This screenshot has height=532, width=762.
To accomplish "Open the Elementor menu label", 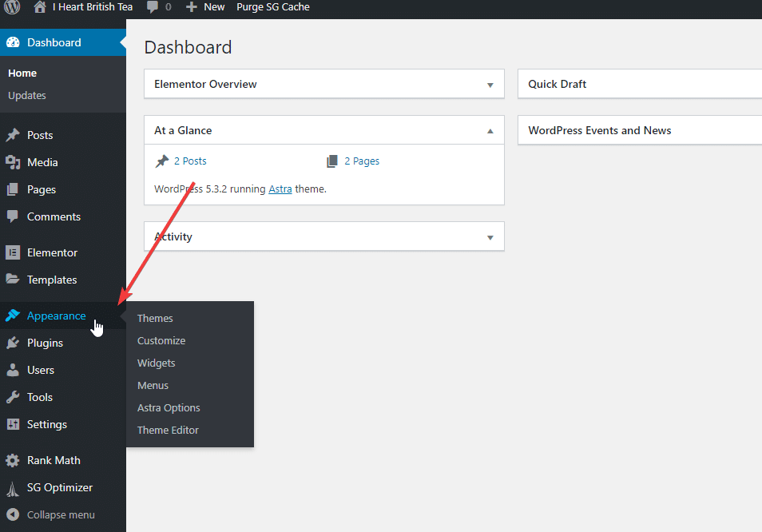I will [52, 252].
